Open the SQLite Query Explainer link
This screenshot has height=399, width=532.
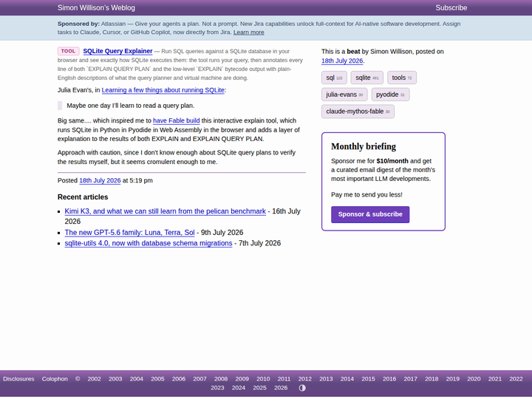tap(117, 51)
